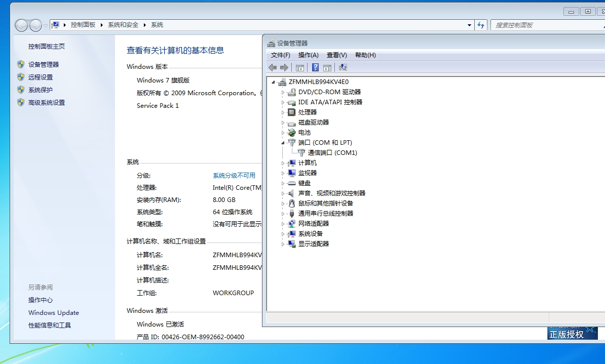Open 设备管理器 link in sidebar

[44, 64]
